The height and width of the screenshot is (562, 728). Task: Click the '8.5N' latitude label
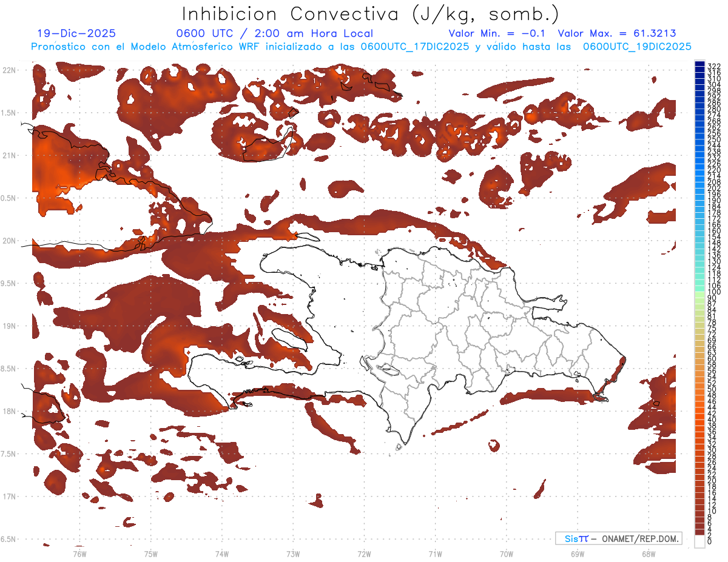8,369
